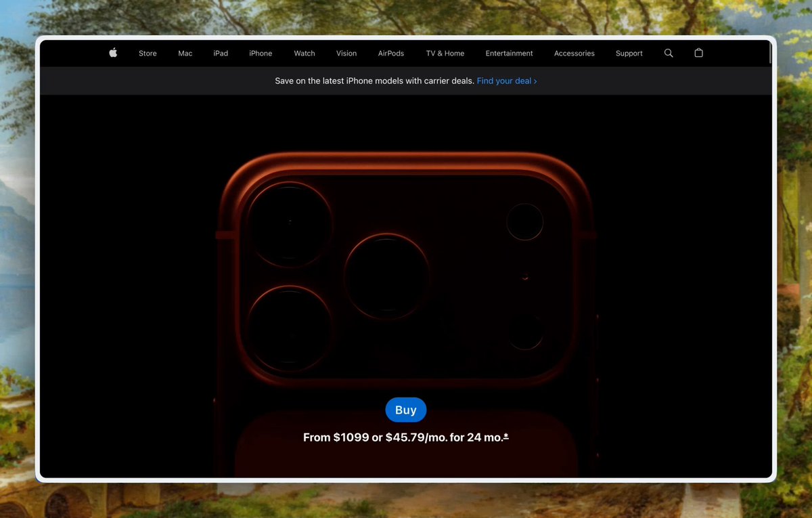This screenshot has width=812, height=518.
Task: Click the footnote symbol after "24 mo."
Action: [506, 437]
